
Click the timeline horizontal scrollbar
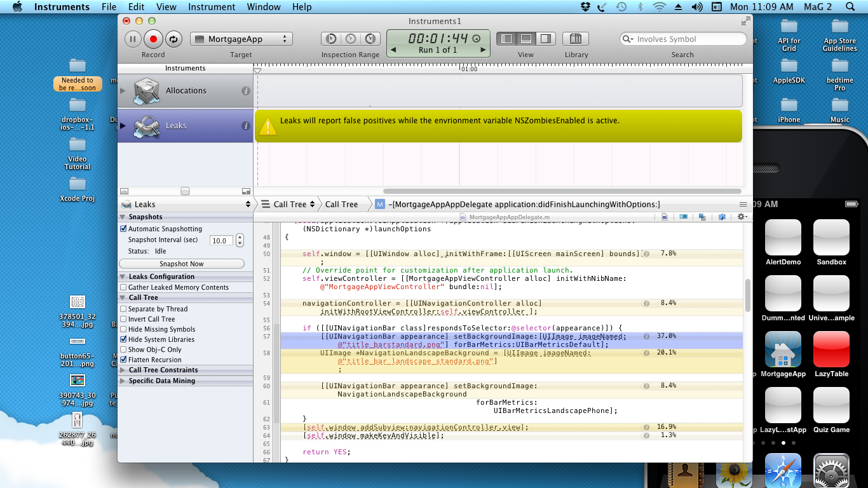(x=562, y=191)
